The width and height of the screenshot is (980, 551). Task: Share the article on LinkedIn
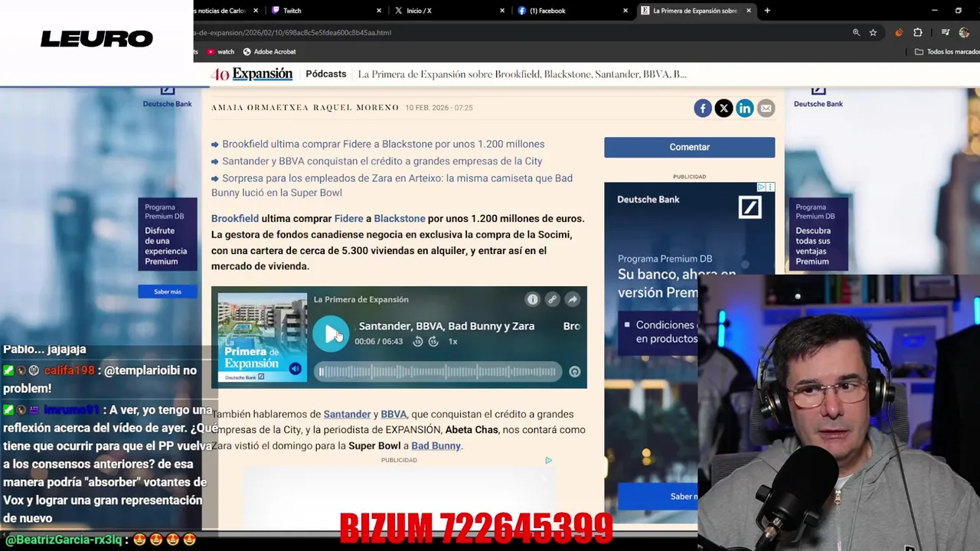click(745, 108)
